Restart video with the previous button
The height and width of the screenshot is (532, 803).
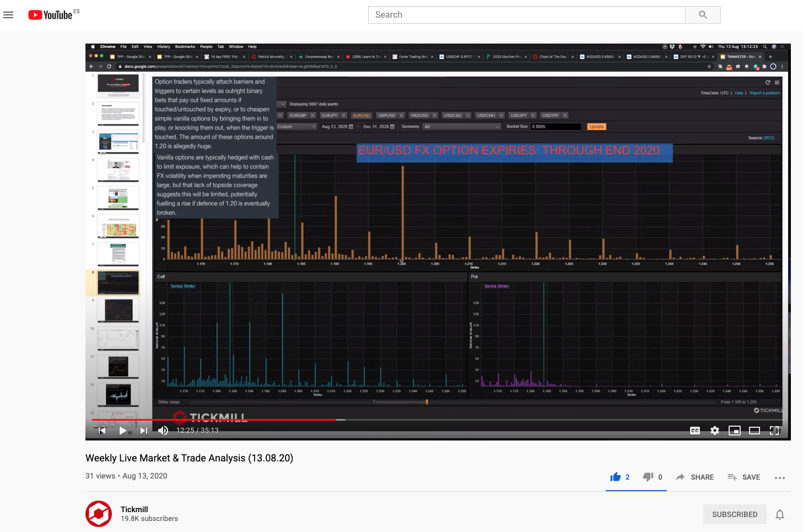pyautogui.click(x=102, y=431)
